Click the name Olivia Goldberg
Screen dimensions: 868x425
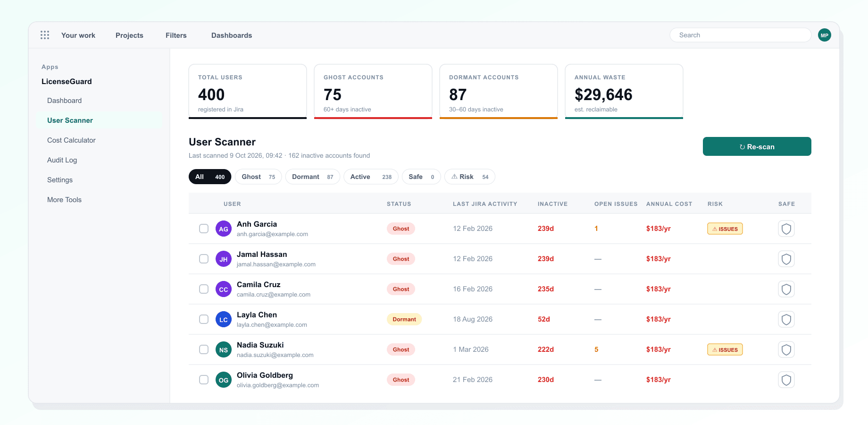click(x=265, y=375)
